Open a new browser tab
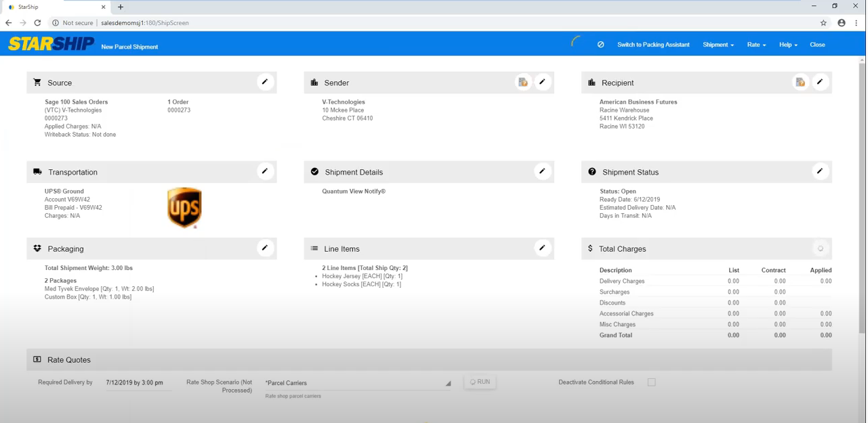This screenshot has width=868, height=423. (121, 7)
